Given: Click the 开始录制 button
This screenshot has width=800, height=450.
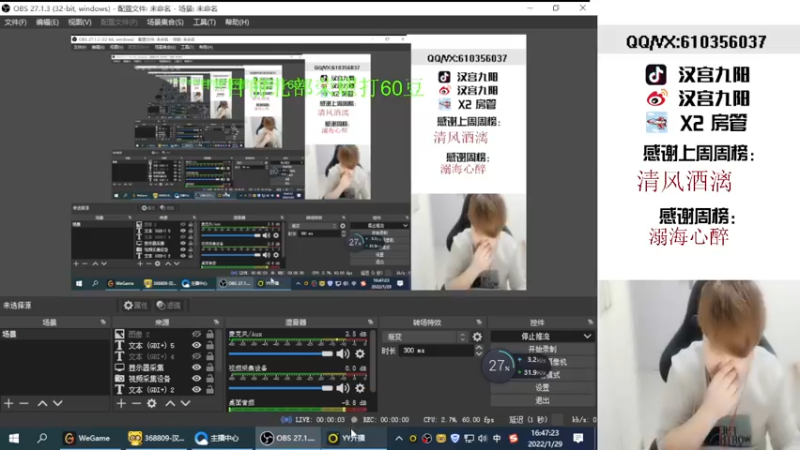Looking at the screenshot, I should pos(543,349).
